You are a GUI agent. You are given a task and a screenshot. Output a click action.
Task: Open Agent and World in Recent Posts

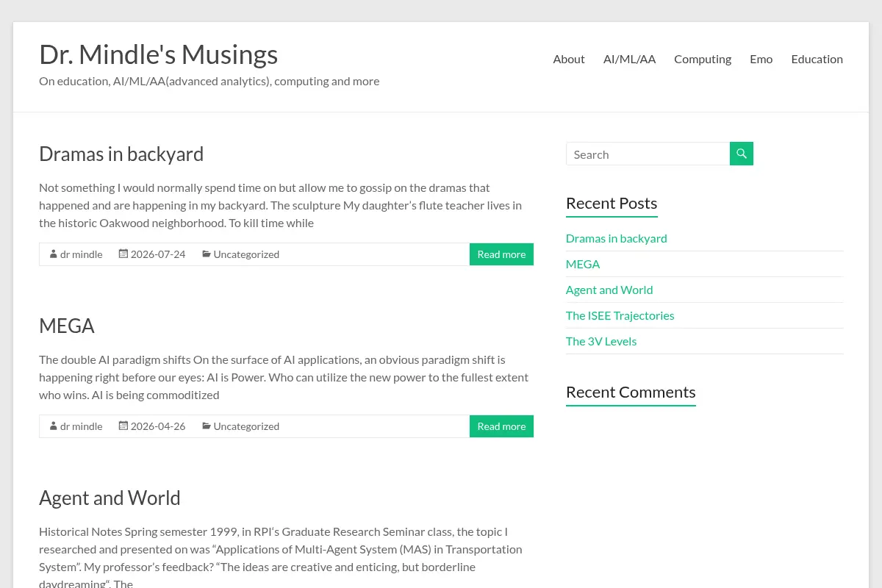[x=609, y=290]
